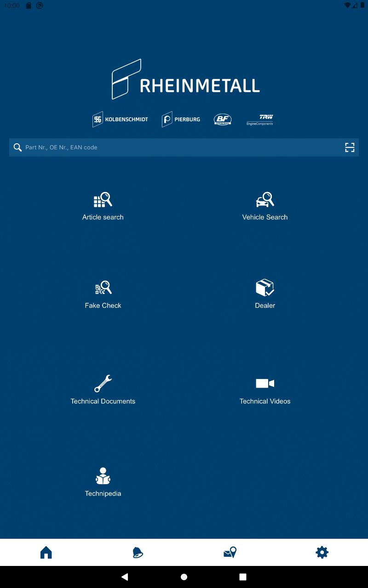368x588 pixels.
Task: Open notifications bell tab
Action: (x=138, y=552)
